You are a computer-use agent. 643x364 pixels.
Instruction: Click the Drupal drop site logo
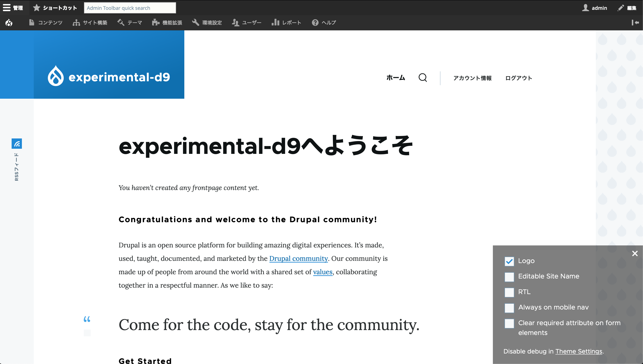pyautogui.click(x=56, y=76)
